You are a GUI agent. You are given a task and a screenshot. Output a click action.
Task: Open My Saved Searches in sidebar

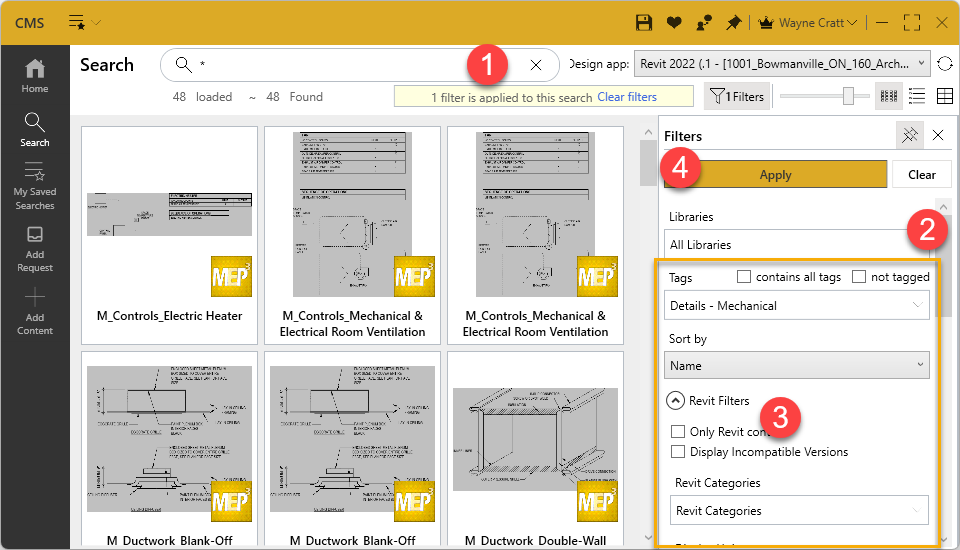(x=35, y=186)
